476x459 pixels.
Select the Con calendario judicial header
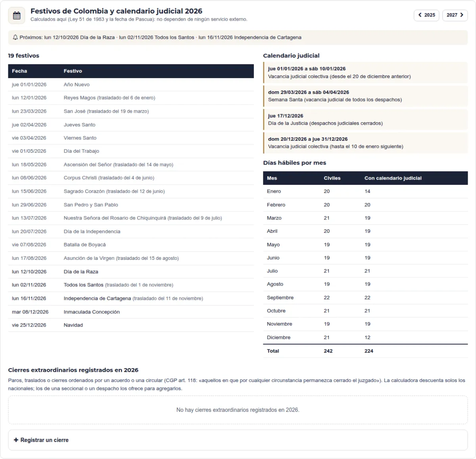tap(393, 178)
